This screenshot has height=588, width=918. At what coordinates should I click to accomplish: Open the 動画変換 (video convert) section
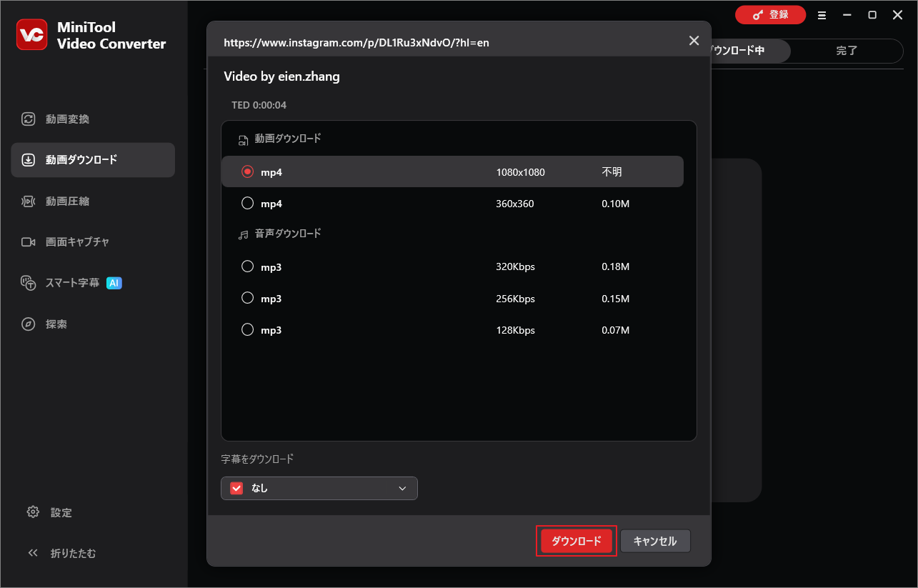[61, 119]
